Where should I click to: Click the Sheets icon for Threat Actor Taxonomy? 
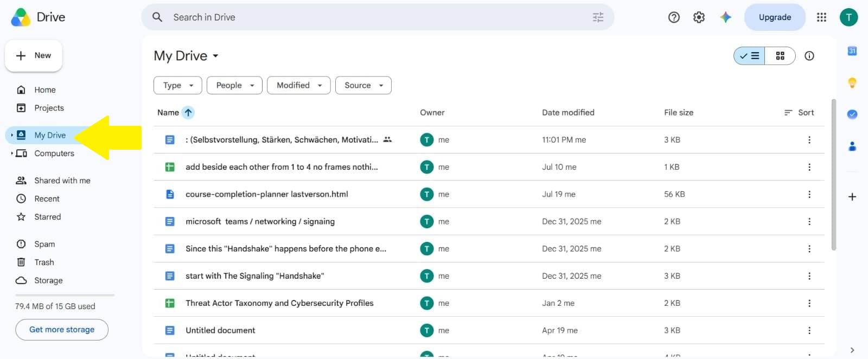point(170,303)
